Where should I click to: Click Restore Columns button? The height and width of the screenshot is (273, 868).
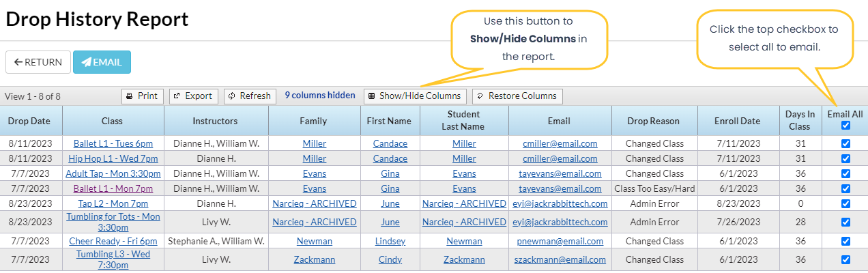click(x=517, y=96)
